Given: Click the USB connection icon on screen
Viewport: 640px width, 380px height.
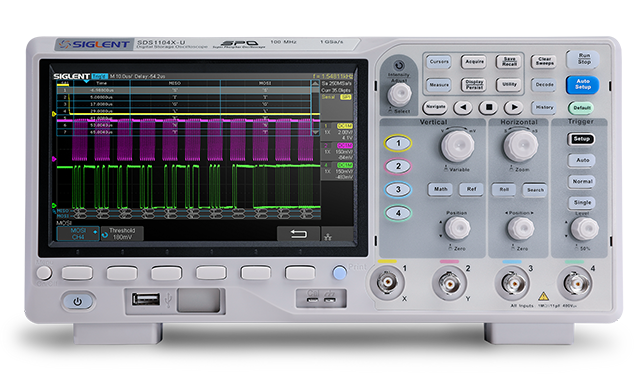Looking at the screenshot, I should [328, 237].
